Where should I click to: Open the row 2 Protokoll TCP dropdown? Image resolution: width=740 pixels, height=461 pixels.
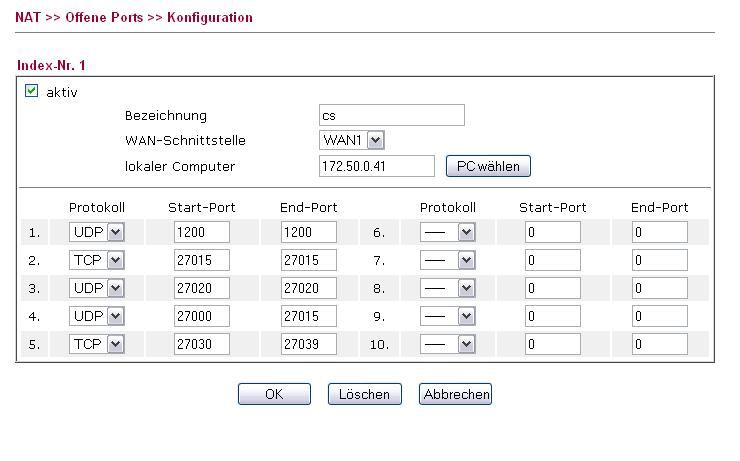click(97, 260)
